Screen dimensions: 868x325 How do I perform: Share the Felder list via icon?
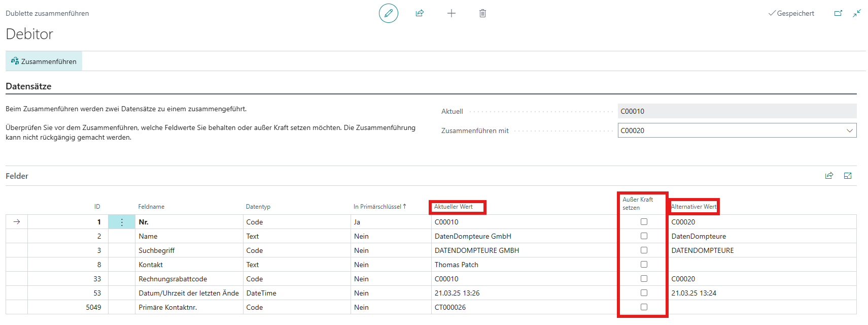[x=829, y=176]
